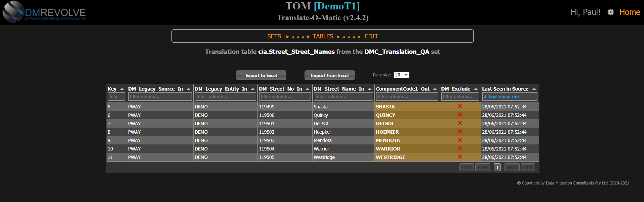Sort DM_Legacy_Source_In column arrow
The width and height of the screenshot is (644, 202).
coord(188,89)
